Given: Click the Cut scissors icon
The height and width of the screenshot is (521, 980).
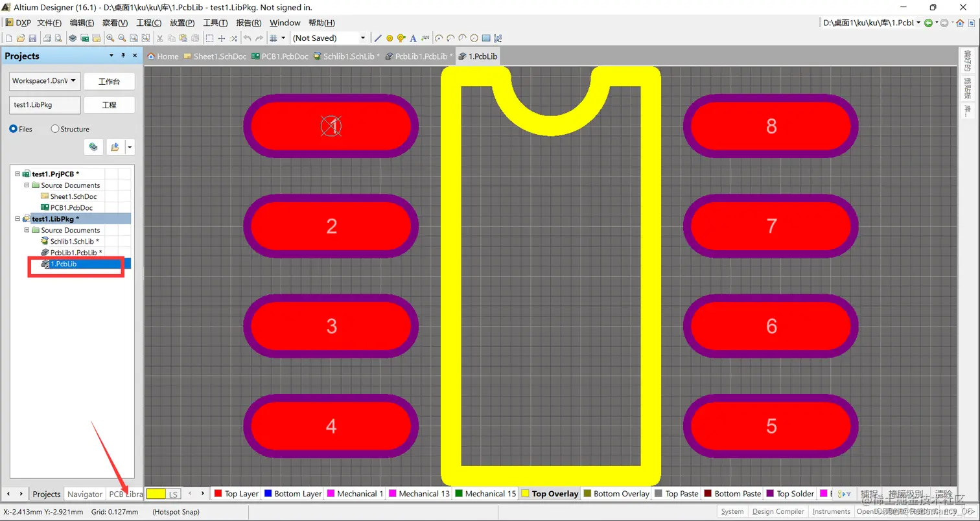Looking at the screenshot, I should 159,38.
